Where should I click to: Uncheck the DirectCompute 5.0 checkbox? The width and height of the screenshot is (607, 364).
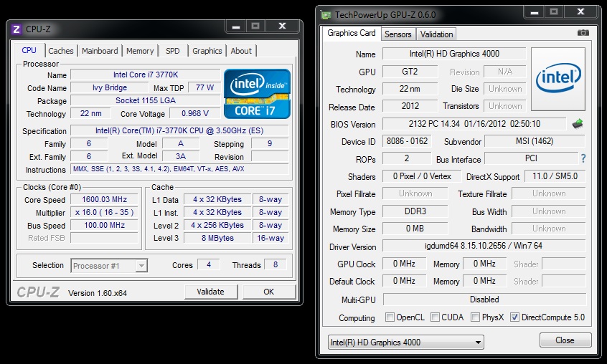[514, 317]
